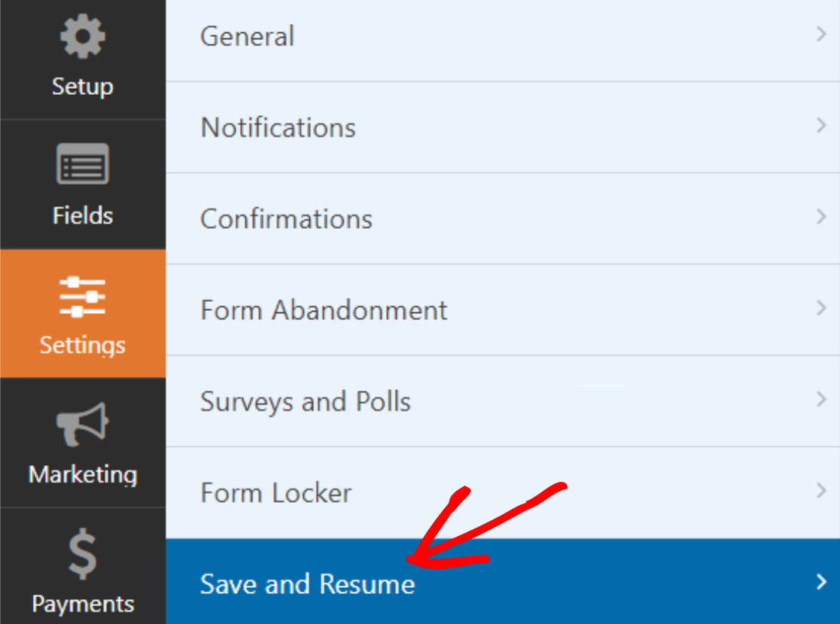Open the Form Abandonment text
The height and width of the screenshot is (624, 840).
tap(324, 310)
